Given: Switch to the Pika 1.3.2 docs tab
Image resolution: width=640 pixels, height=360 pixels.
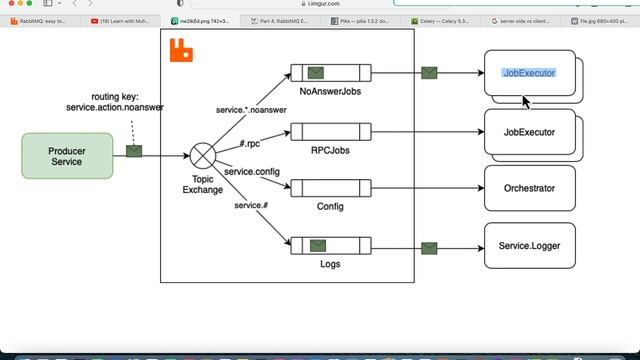Looking at the screenshot, I should (360, 21).
